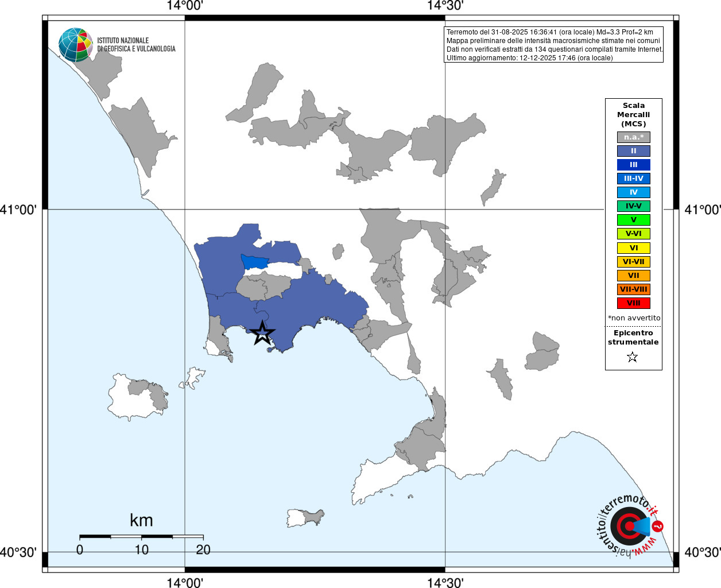Click the epicenter star on the map
The width and height of the screenshot is (721, 588).
[263, 333]
